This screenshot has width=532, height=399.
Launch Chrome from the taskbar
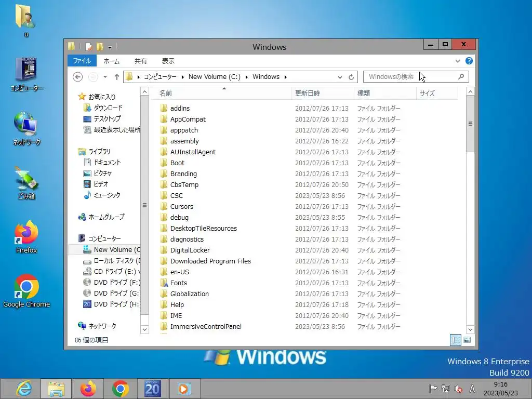coord(120,389)
